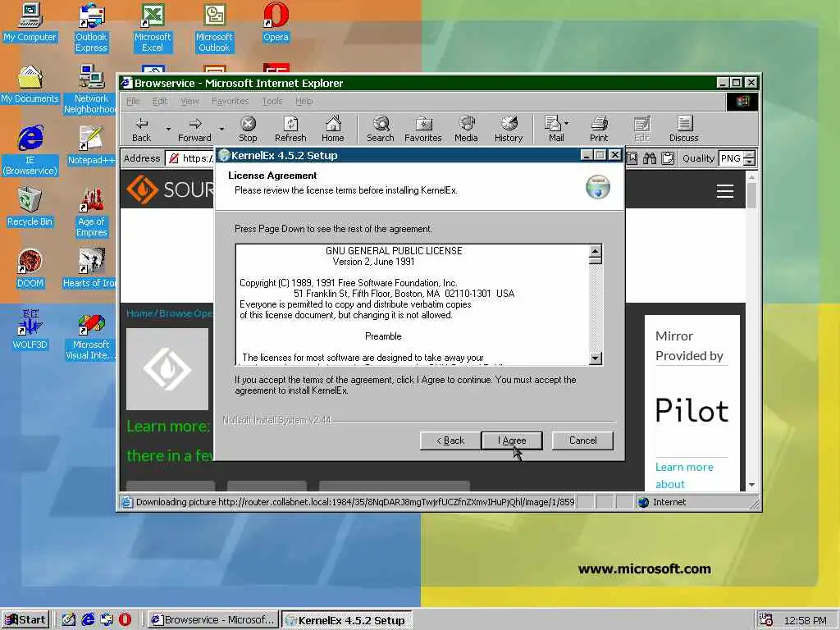
Task: Click the IE Back toolbar icon
Action: pos(141,130)
